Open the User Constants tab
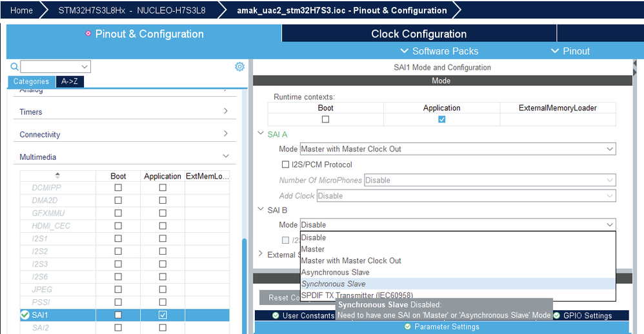 [x=304, y=315]
